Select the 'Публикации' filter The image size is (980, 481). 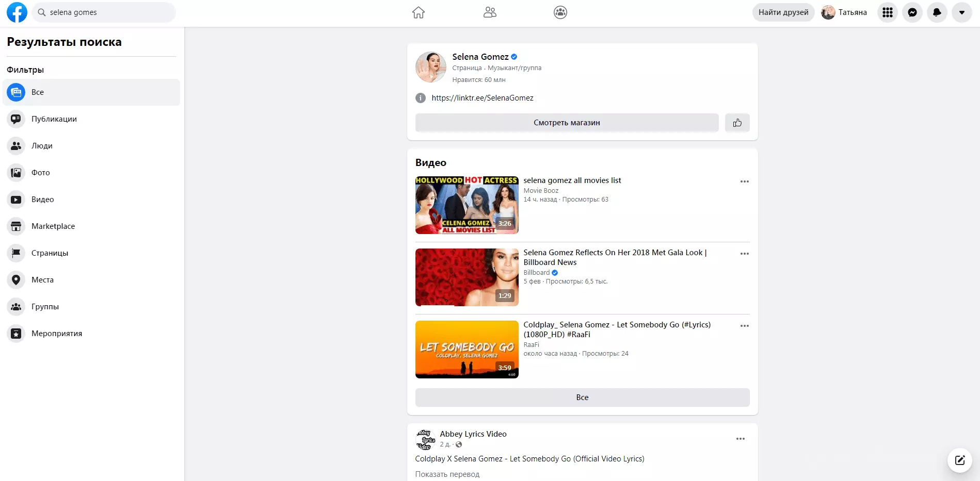91,119
